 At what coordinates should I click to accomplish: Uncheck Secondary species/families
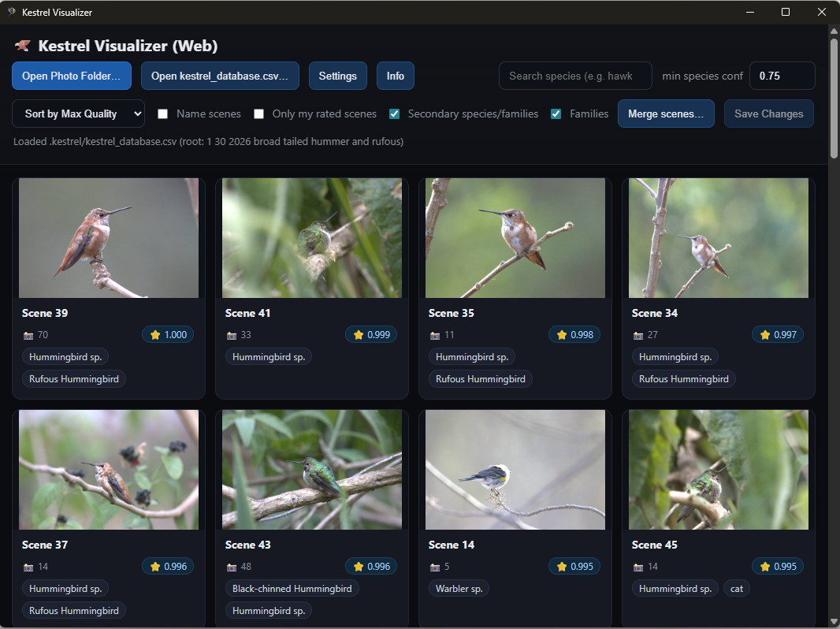394,114
